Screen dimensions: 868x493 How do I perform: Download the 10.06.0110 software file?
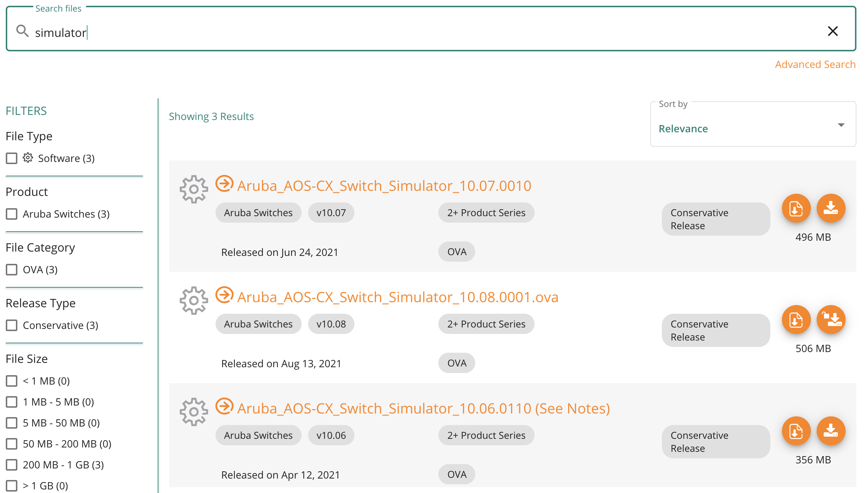(831, 431)
